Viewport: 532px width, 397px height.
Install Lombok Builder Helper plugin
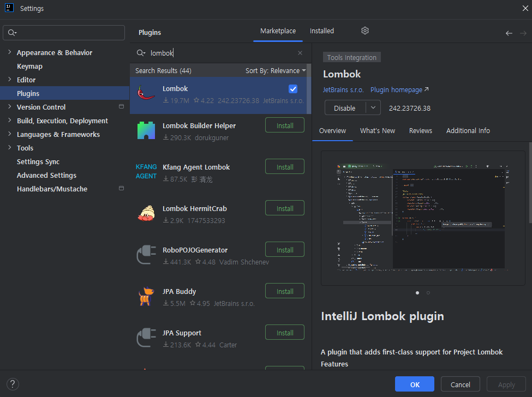(x=285, y=125)
